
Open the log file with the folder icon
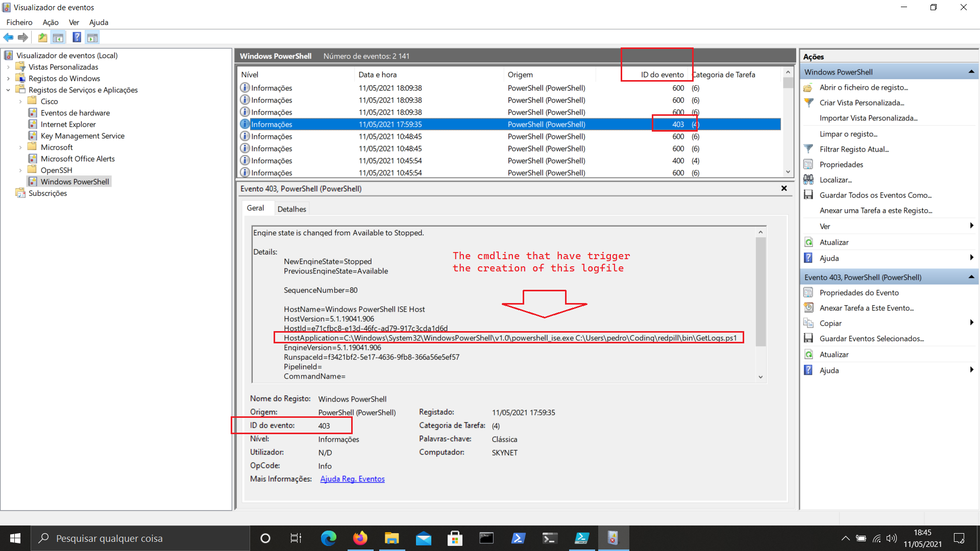(x=808, y=87)
